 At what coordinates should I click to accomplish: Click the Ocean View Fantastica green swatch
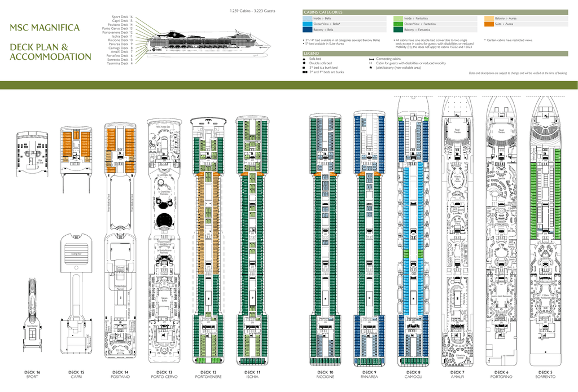(x=398, y=24)
